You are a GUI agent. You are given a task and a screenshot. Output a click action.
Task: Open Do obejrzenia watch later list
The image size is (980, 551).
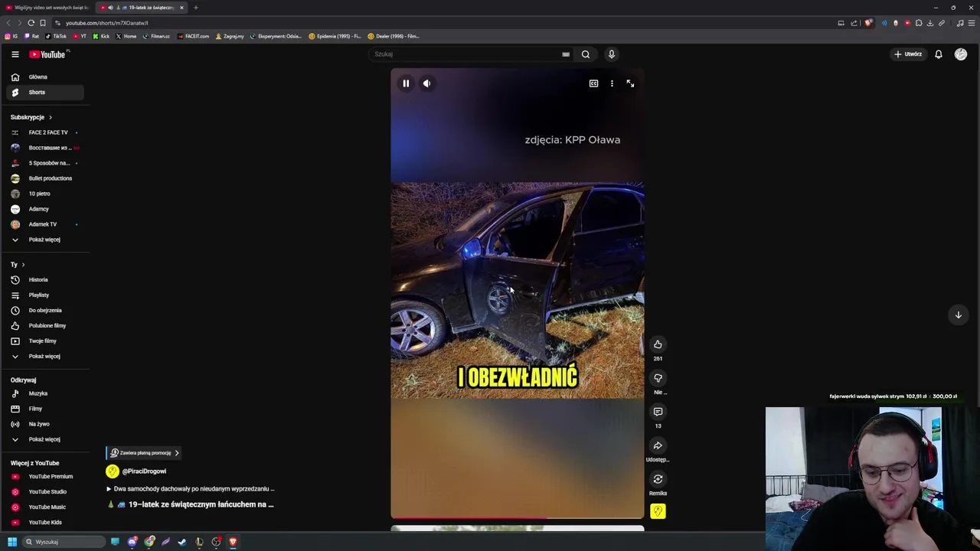[45, 311]
